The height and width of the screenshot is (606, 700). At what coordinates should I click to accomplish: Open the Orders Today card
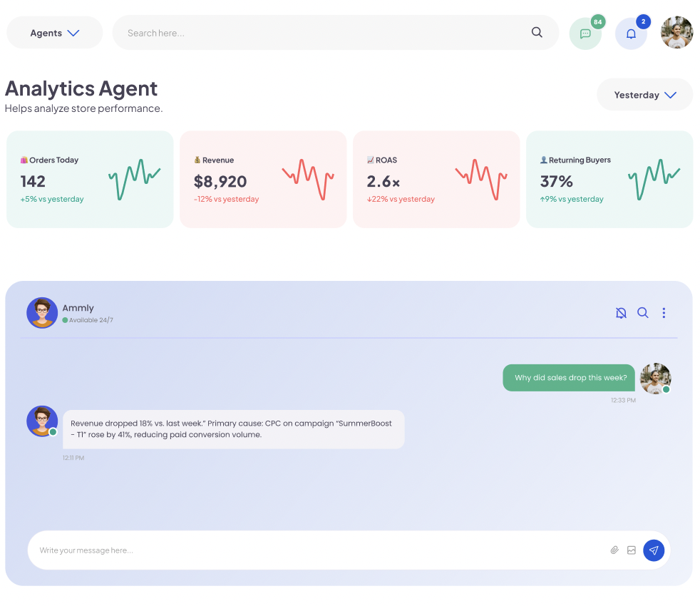(x=90, y=179)
